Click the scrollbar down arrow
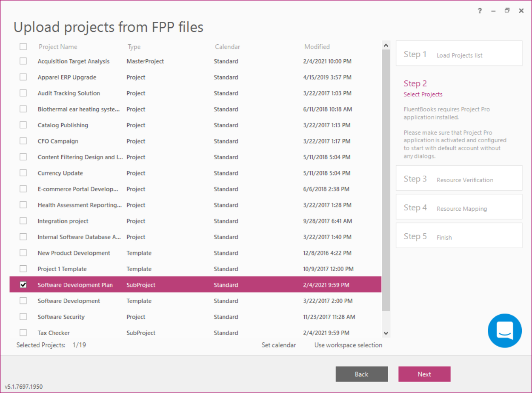This screenshot has width=532, height=393. tap(386, 333)
